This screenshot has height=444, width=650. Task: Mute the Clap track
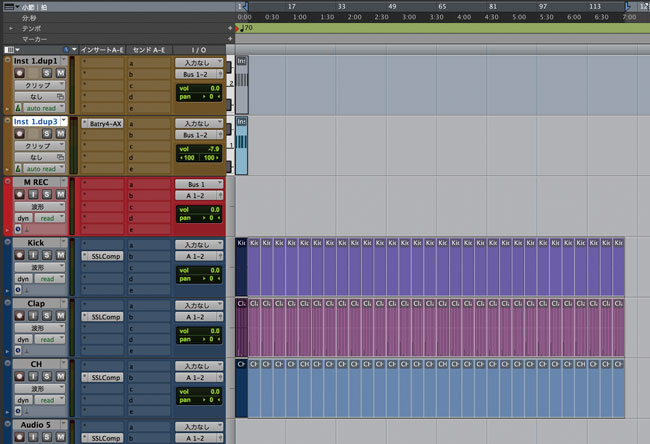(x=61, y=316)
